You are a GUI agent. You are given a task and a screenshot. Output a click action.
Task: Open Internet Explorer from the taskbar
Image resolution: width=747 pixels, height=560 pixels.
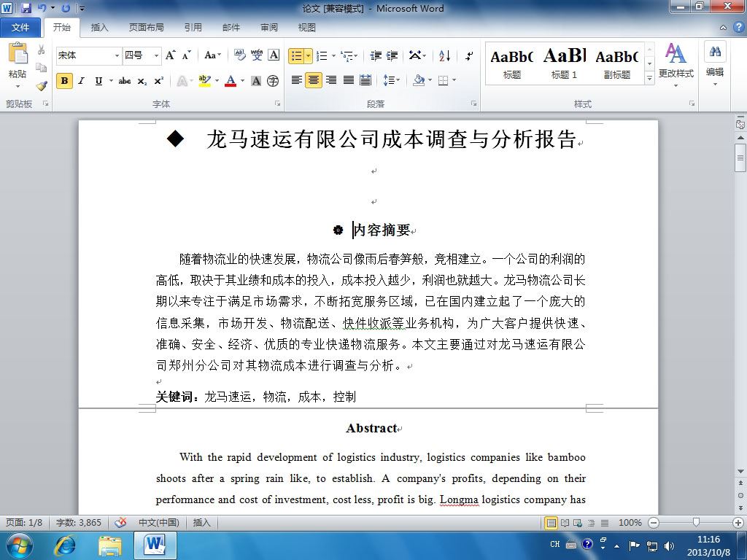[x=65, y=545]
